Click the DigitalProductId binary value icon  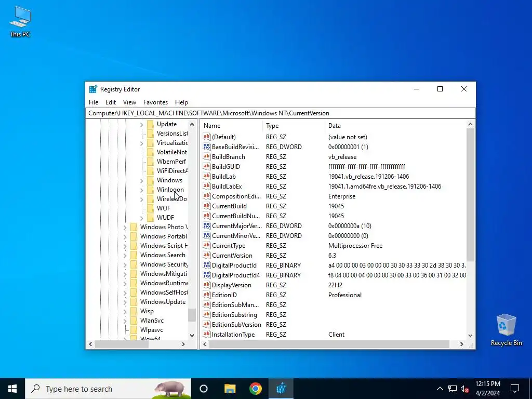[207, 265]
